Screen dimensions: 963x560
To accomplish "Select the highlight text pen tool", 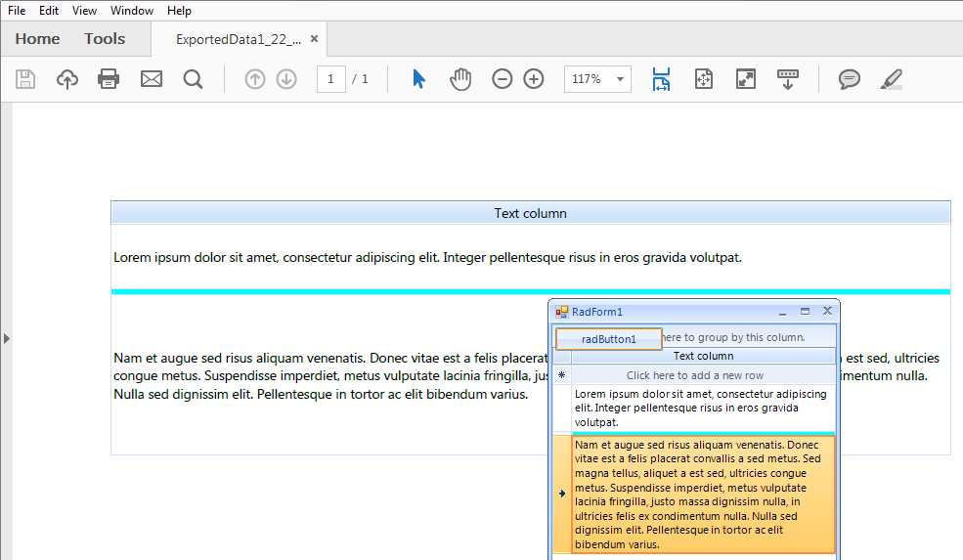I will tap(892, 79).
